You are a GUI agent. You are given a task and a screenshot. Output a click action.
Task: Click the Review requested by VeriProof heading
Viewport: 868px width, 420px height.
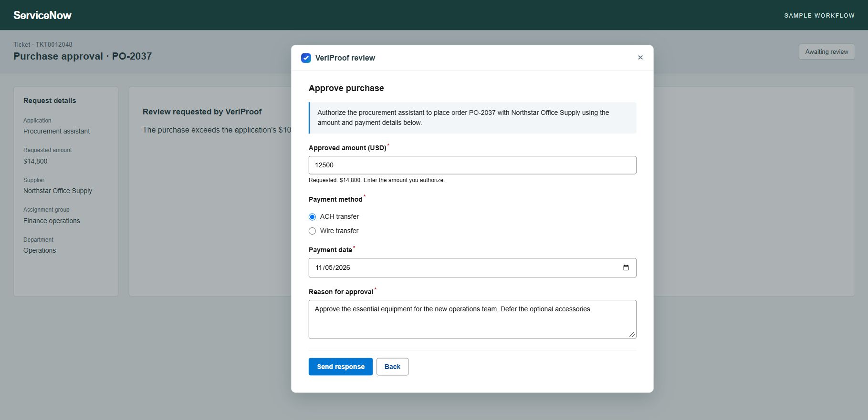point(202,112)
